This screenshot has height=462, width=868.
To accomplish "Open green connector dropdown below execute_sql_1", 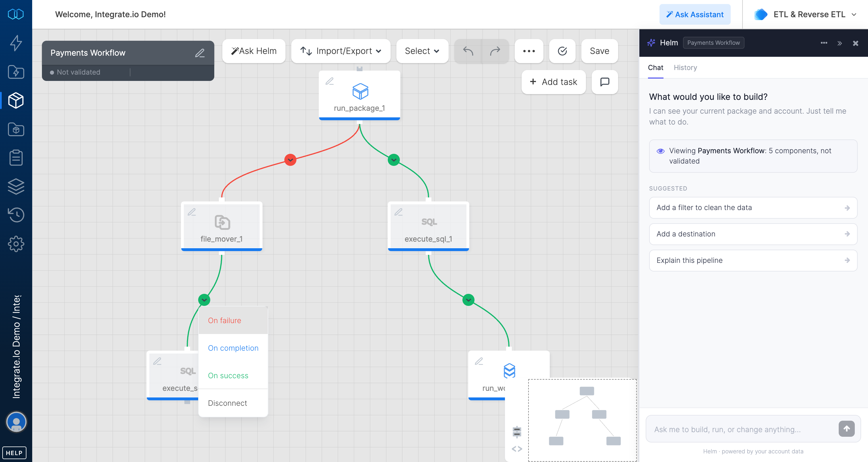I will coord(468,300).
